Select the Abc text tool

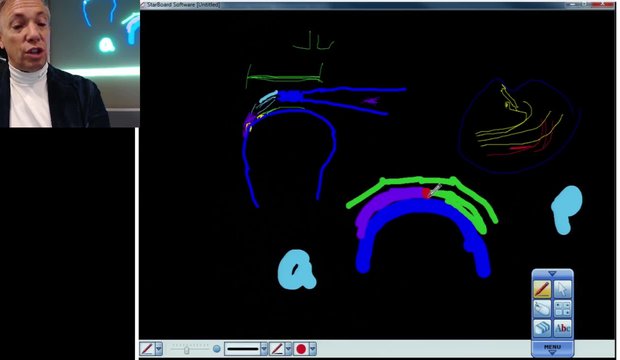tap(562, 328)
